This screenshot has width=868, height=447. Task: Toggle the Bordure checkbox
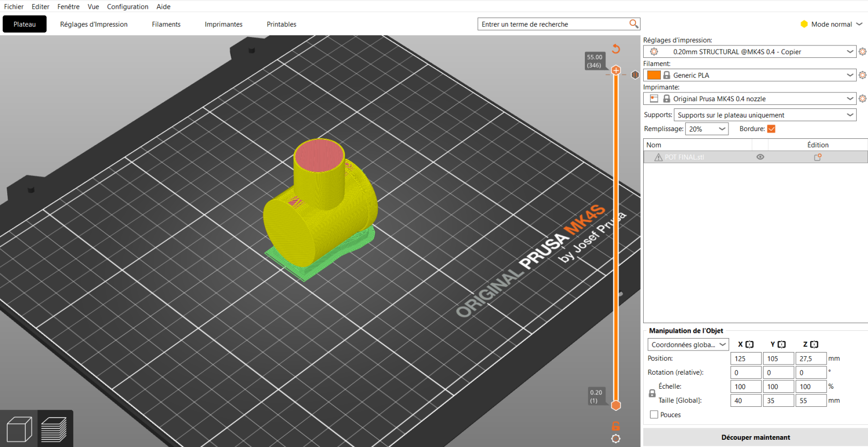click(x=771, y=129)
